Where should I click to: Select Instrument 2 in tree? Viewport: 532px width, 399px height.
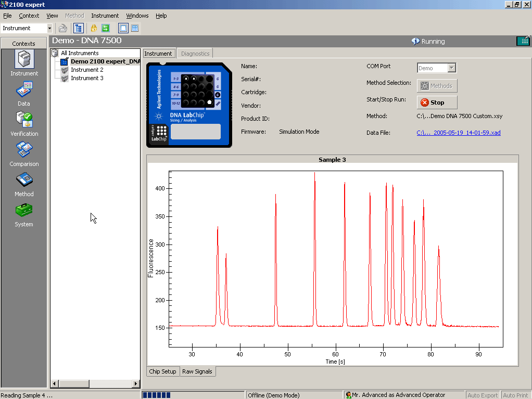[x=87, y=70]
